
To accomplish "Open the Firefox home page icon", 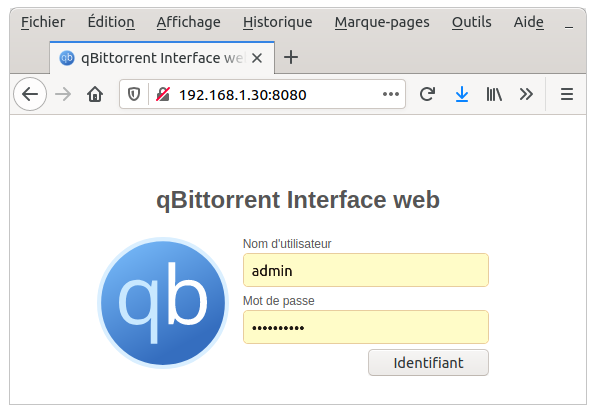I will [95, 94].
